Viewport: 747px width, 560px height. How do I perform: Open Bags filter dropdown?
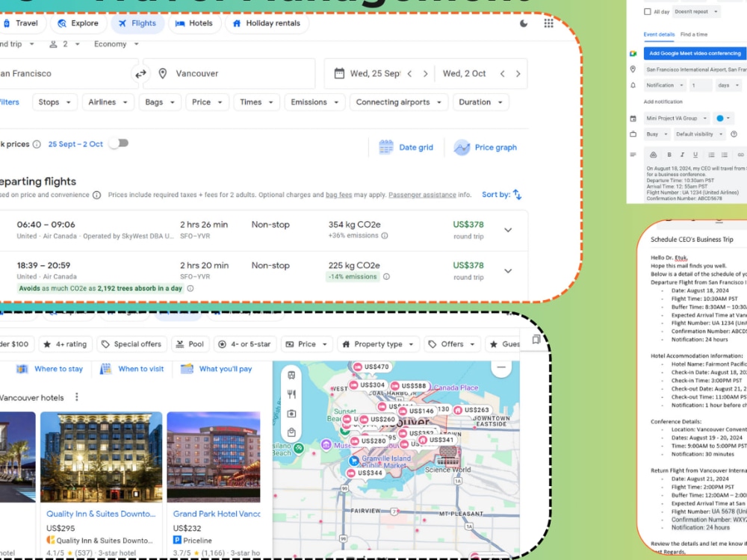point(160,102)
